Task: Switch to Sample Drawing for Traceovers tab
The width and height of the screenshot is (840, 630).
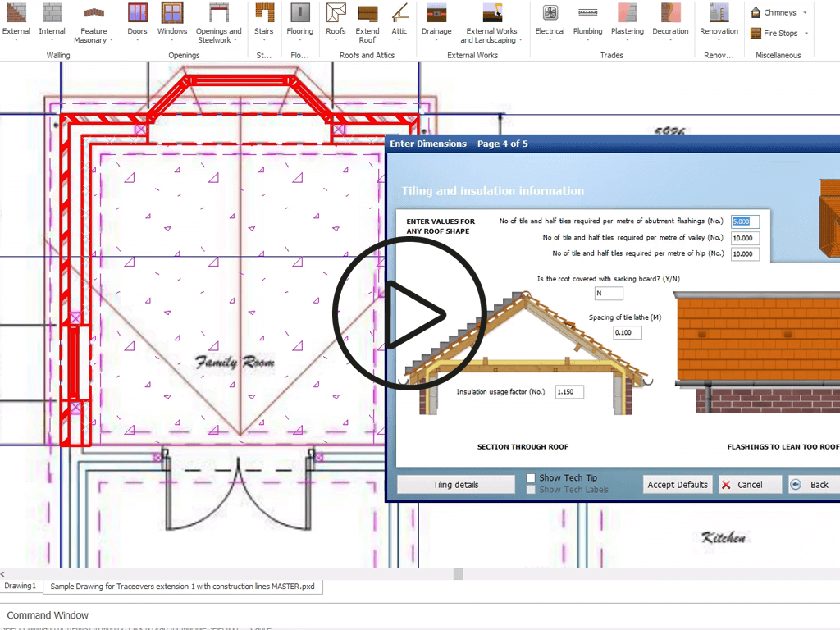Action: (183, 587)
